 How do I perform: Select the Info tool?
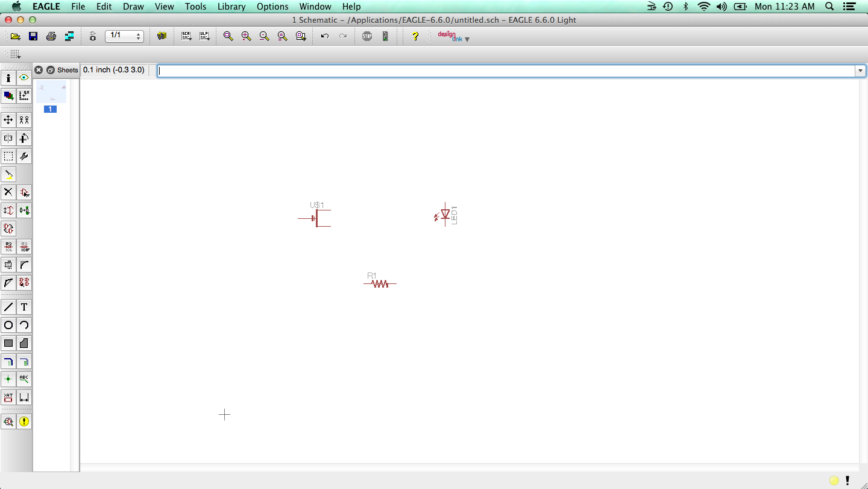[8, 78]
